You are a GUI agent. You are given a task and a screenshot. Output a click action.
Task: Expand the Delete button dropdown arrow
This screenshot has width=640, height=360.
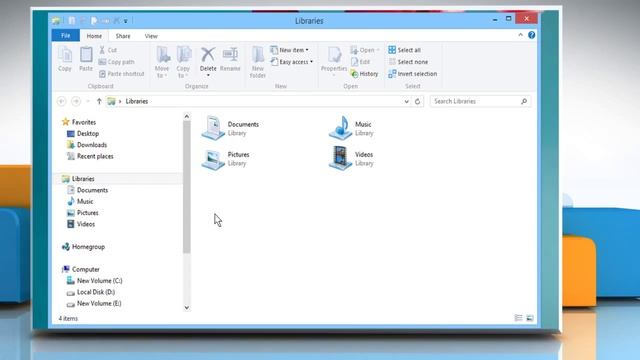[x=208, y=75]
